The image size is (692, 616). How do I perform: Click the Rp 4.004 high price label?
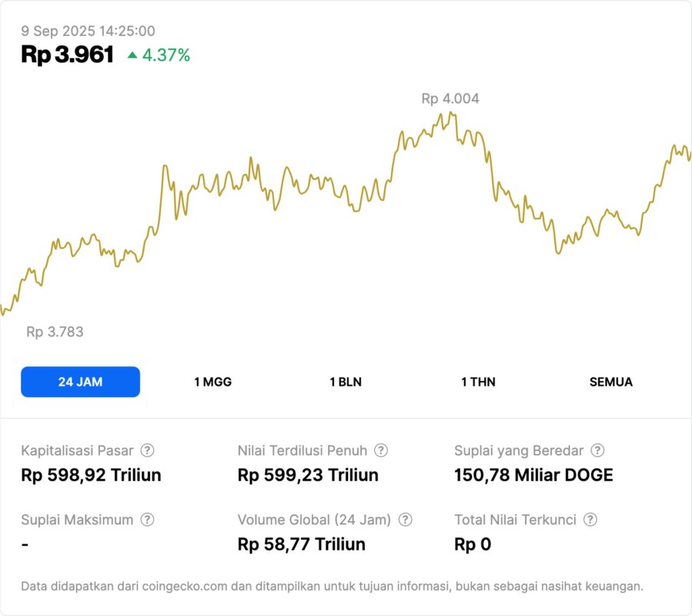coord(450,99)
